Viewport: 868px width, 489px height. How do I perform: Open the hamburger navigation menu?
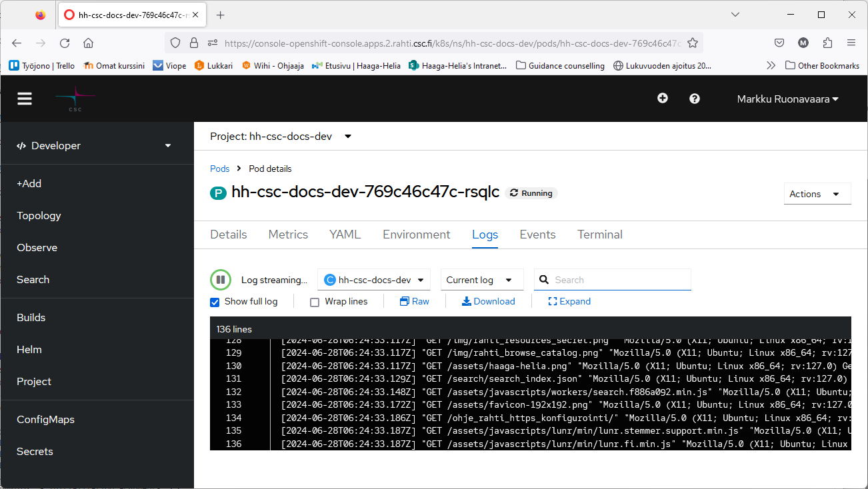coord(25,99)
